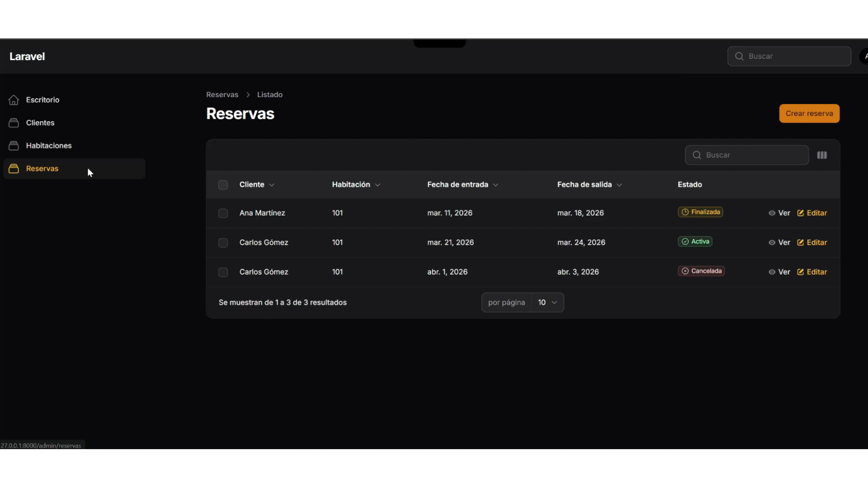Check the select-all checkbox in table header
The height and width of the screenshot is (488, 868).
223,185
